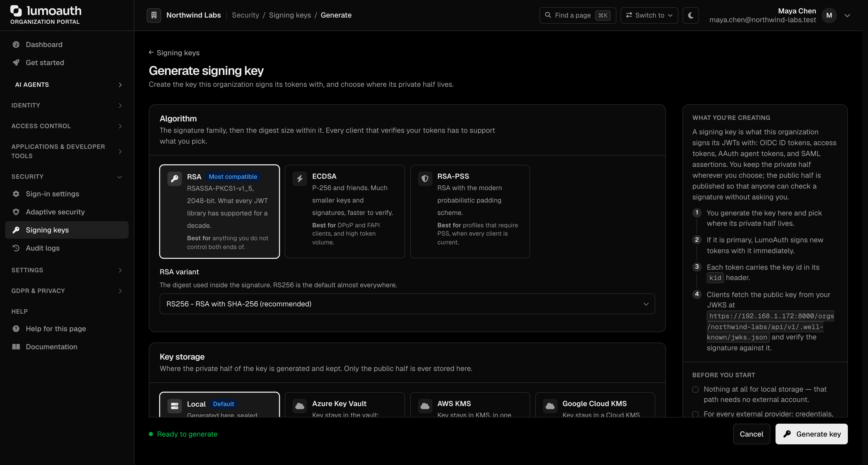Click Northwind Labs organization name

193,15
